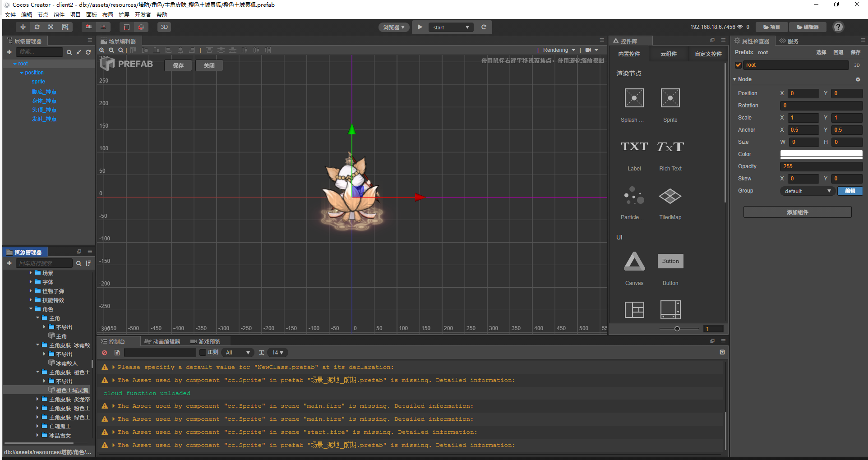This screenshot has height=460, width=868.
Task: Select the rotate transform tool
Action: (x=37, y=27)
